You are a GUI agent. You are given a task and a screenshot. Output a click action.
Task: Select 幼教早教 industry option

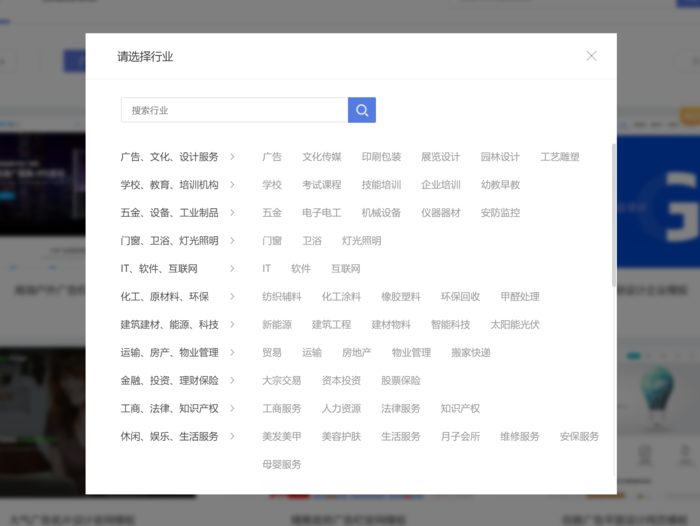tap(500, 185)
